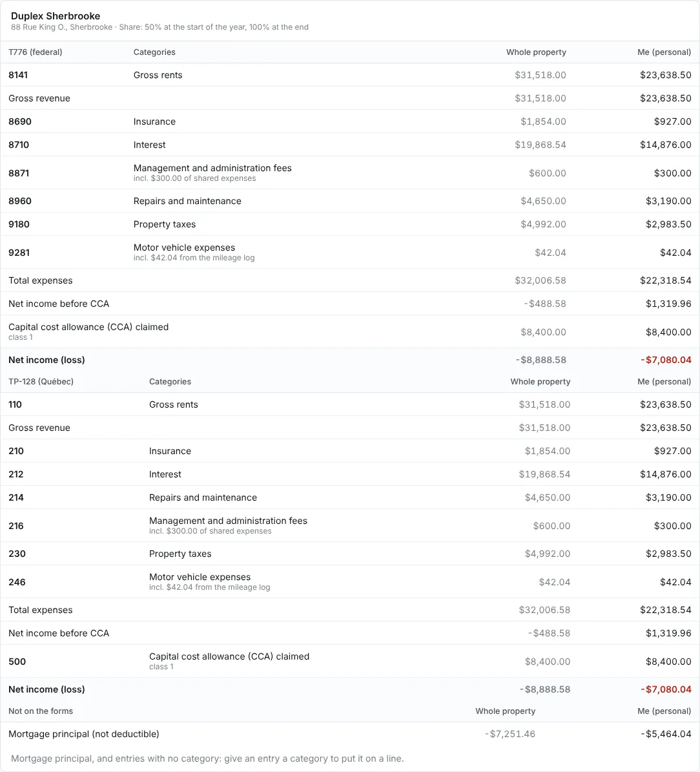Click the -$5,464.04 personal mortgage principal amount
The width and height of the screenshot is (700, 772).
[666, 734]
